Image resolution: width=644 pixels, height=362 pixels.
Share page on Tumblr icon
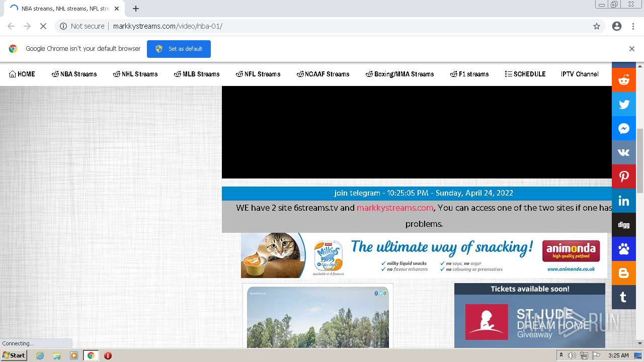click(624, 297)
